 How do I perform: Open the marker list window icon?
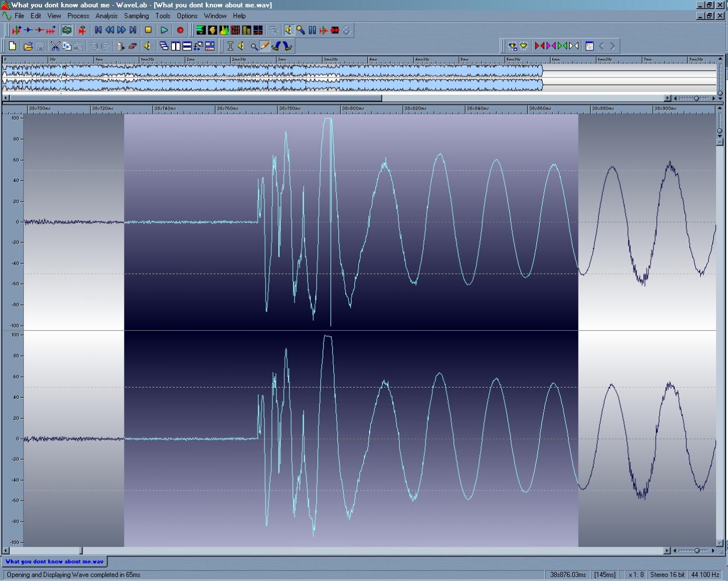(x=590, y=46)
